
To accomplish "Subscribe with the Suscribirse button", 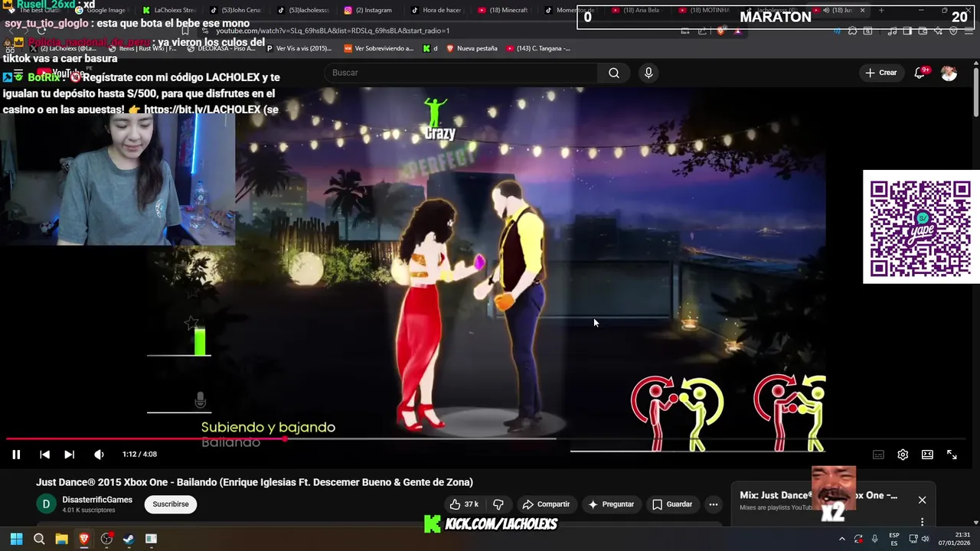I will (171, 504).
